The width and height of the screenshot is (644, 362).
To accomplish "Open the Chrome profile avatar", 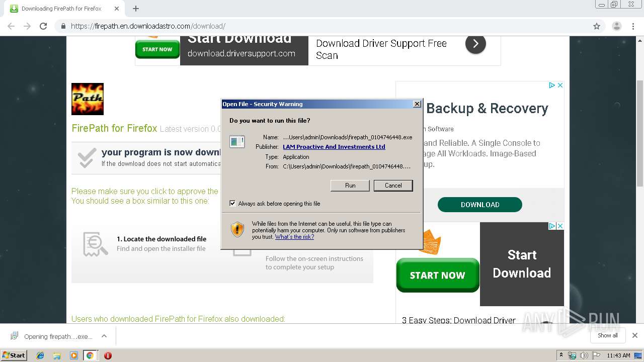I will point(616,26).
